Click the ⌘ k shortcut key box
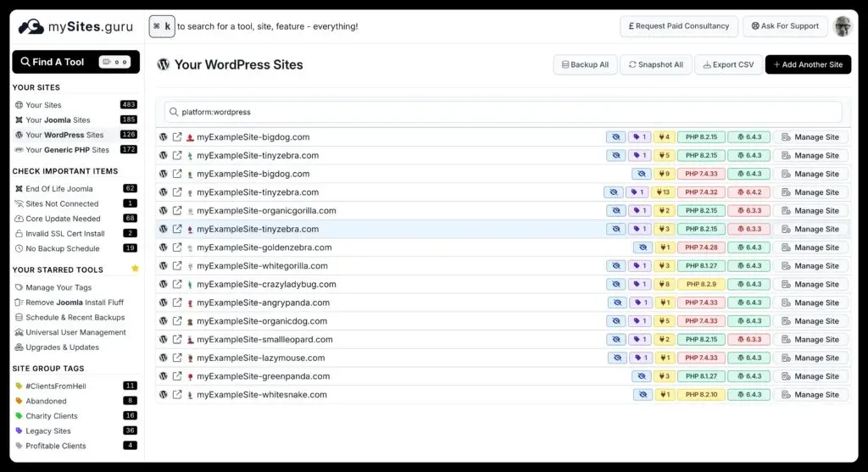 point(162,26)
